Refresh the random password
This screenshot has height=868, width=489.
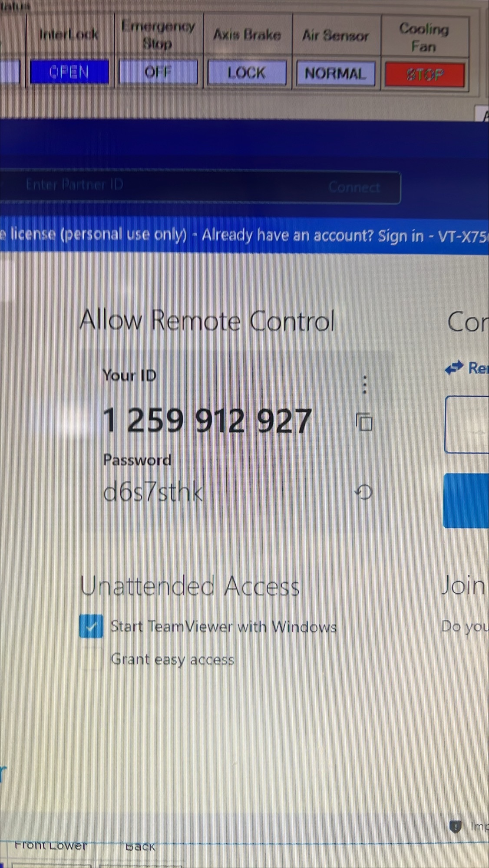(x=363, y=492)
